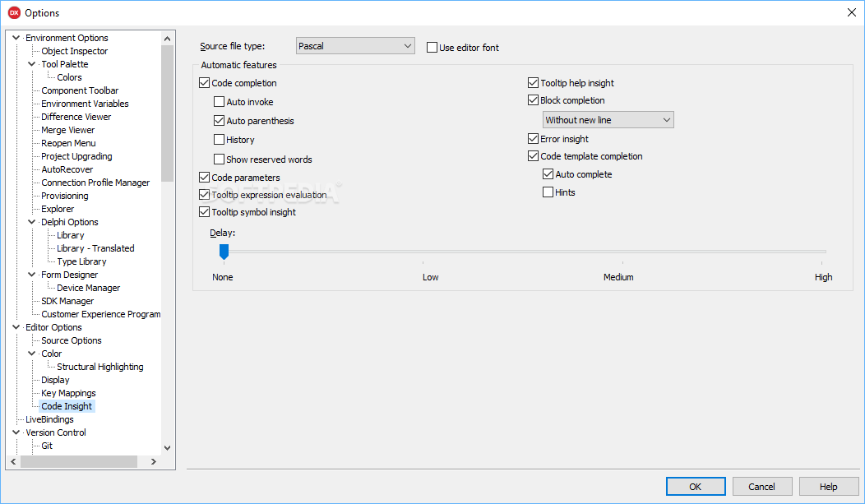The image size is (865, 504).
Task: Select Project Upgrading tree item
Action: pos(76,156)
